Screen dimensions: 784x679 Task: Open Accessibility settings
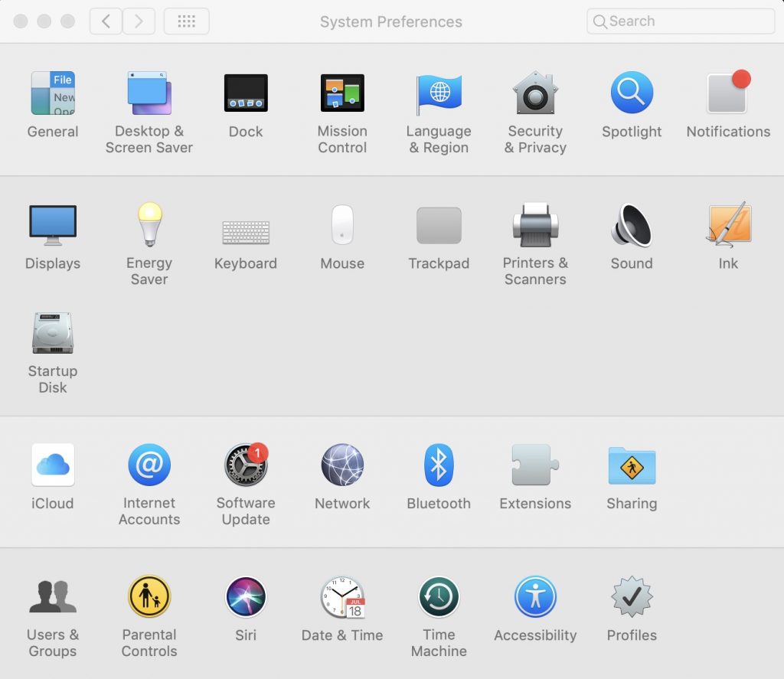pyautogui.click(x=535, y=597)
